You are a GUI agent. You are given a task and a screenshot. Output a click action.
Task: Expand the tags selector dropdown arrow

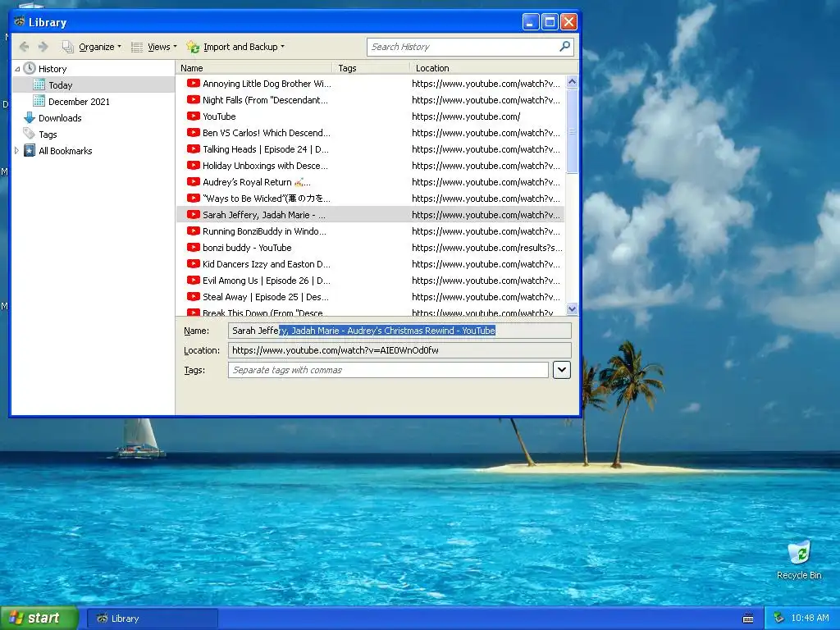(x=561, y=370)
